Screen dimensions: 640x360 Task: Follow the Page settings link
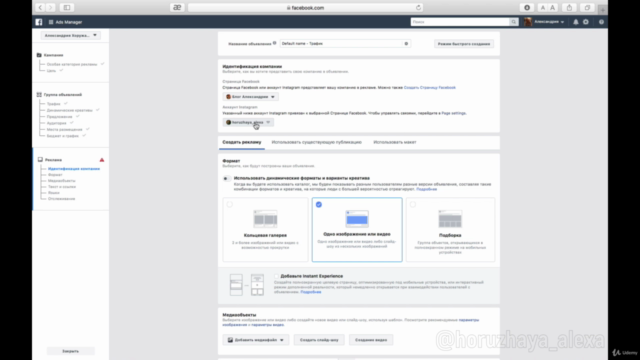453,113
